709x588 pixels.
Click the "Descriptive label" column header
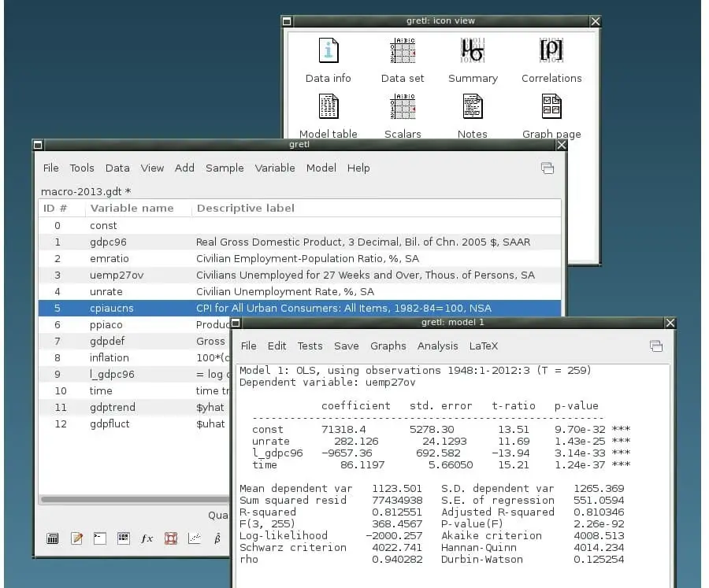[x=246, y=208]
